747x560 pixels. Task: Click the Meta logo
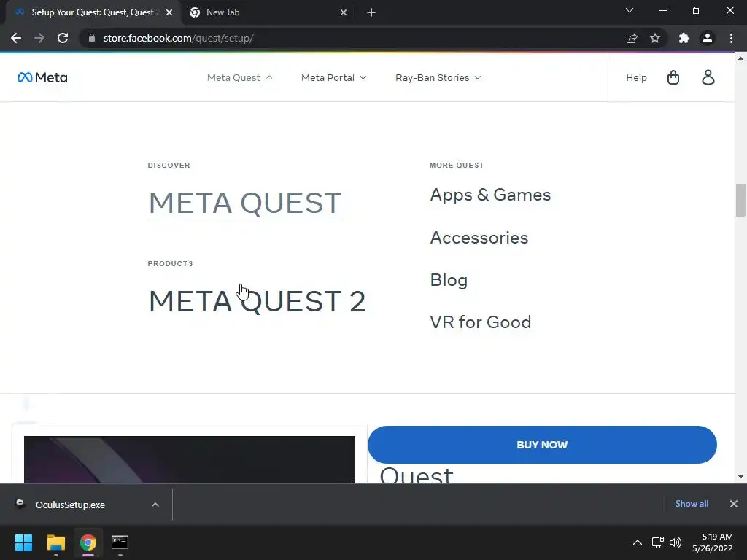(x=42, y=77)
